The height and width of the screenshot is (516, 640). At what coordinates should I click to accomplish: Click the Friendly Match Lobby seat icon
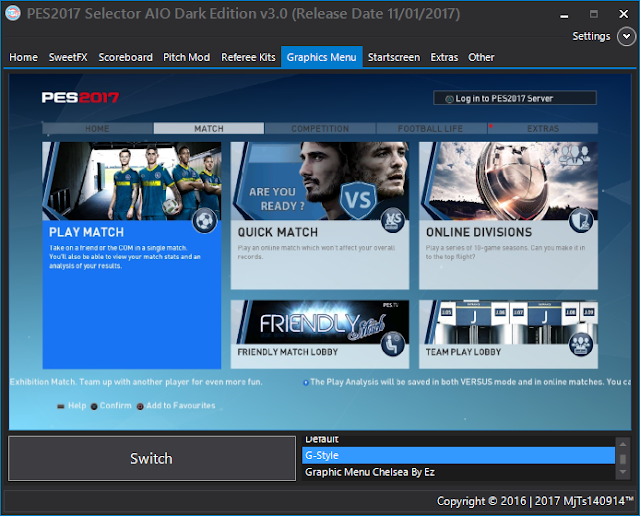point(393,344)
